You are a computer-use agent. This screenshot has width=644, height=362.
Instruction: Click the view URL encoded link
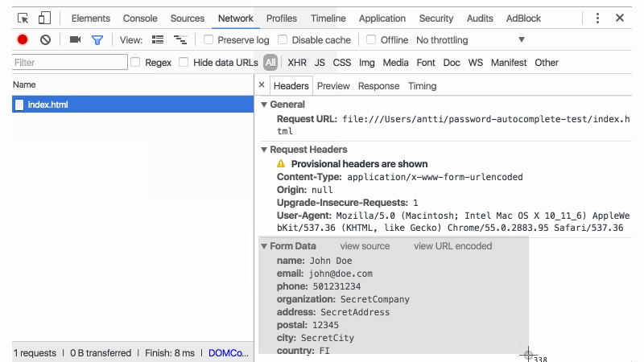click(x=452, y=246)
